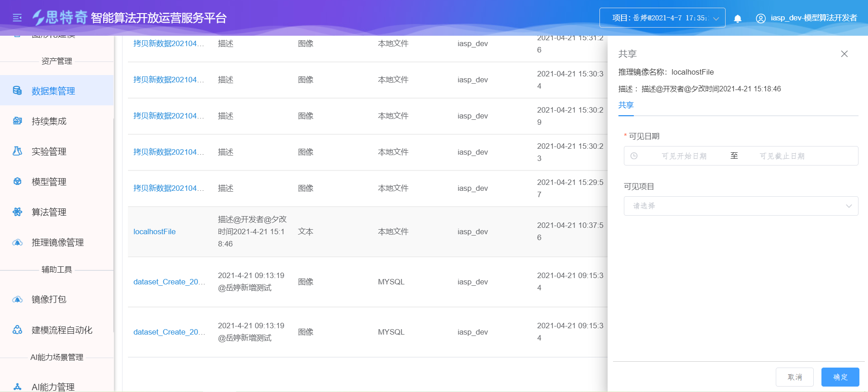Viewport: 868px width, 392px height.
Task: Click the 实验管理 flask icon
Action: click(17, 151)
